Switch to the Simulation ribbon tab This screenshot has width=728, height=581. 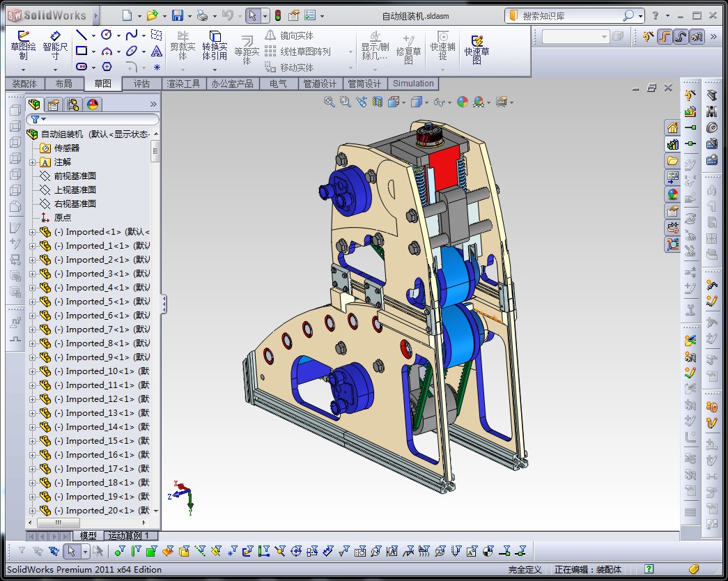coord(412,84)
